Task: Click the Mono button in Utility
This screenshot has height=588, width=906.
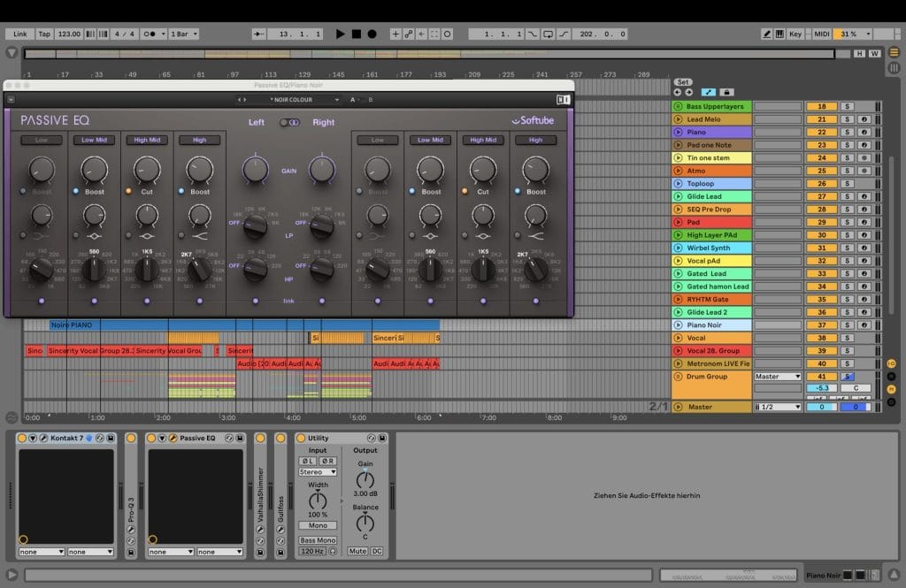Action: (x=318, y=525)
